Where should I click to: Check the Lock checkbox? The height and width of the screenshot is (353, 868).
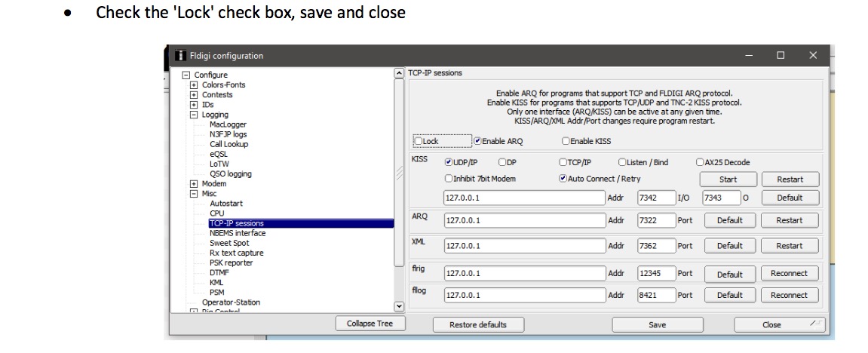tap(419, 141)
